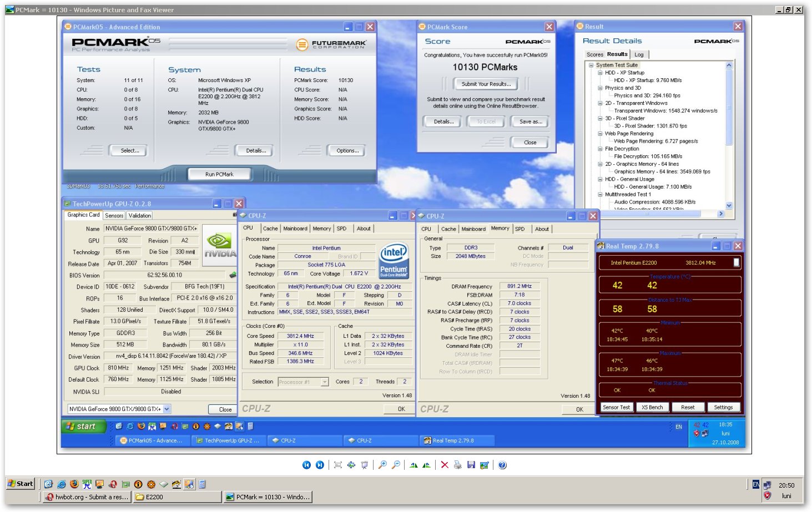Click the green start button inside the picture
Viewport: 812px width, 512px height.
pyautogui.click(x=83, y=426)
